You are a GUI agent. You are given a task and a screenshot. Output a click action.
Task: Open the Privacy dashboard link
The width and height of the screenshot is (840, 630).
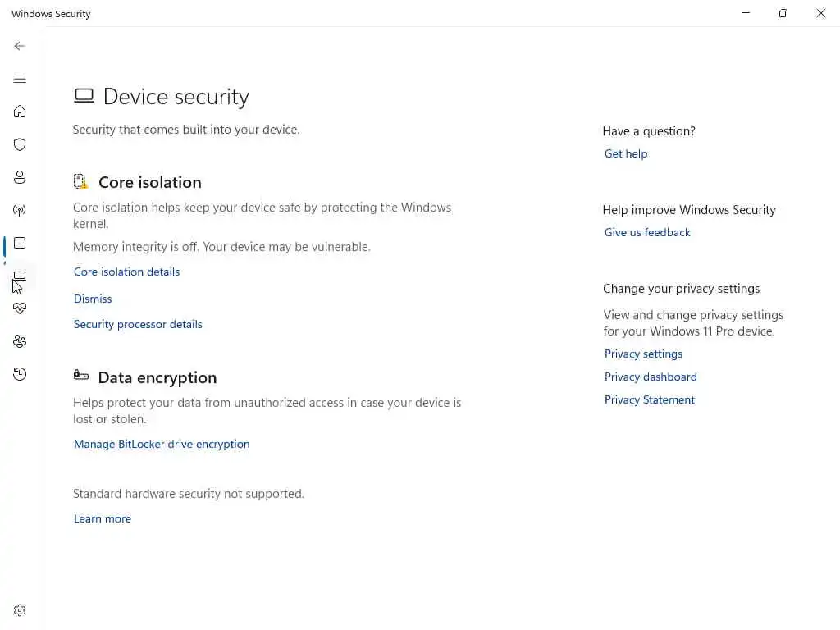click(651, 377)
